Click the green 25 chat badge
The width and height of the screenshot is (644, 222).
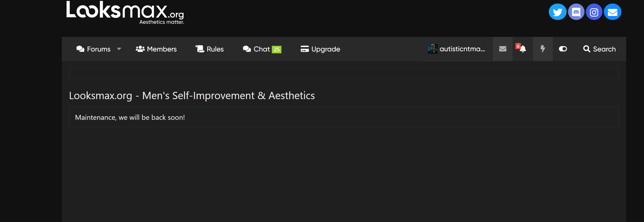coord(277,49)
